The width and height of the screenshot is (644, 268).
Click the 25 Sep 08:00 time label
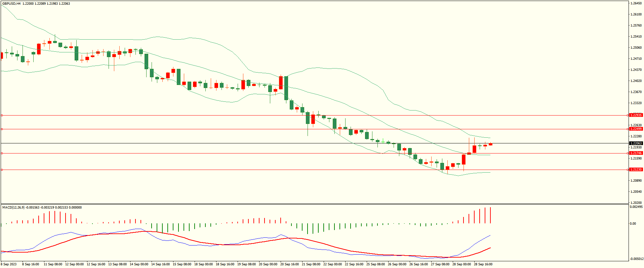[x=375, y=264]
